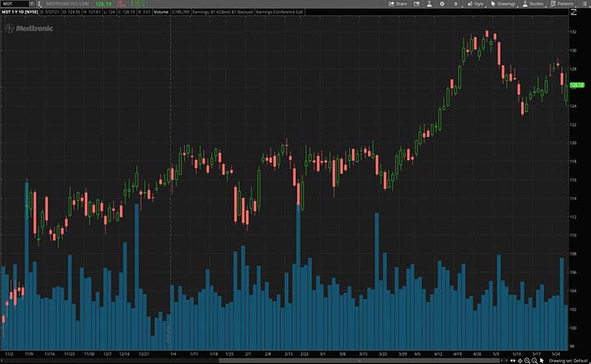Click the scroll left/right arrows icon
591x364 pixels.
(x=513, y=361)
